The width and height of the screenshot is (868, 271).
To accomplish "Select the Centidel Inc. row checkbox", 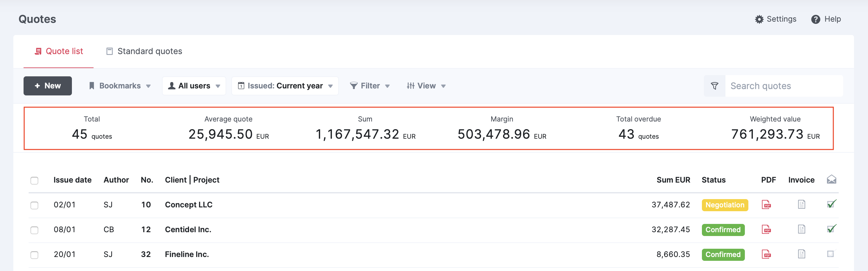I will (34, 230).
